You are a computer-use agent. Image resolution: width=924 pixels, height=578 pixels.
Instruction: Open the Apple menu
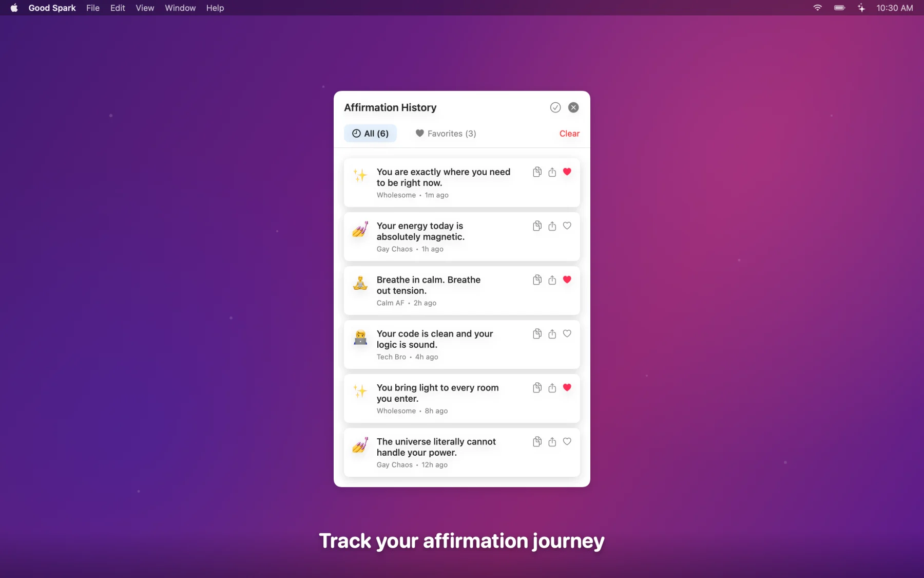pos(14,8)
